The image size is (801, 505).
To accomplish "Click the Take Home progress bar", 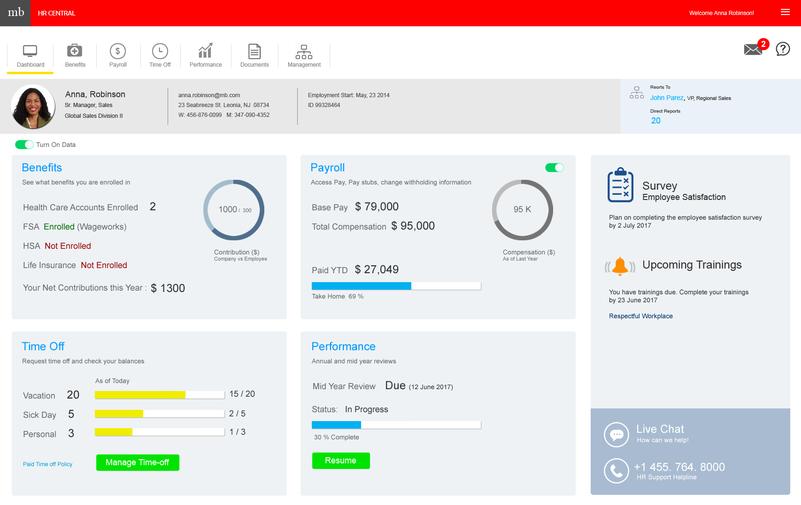I will coord(396,285).
